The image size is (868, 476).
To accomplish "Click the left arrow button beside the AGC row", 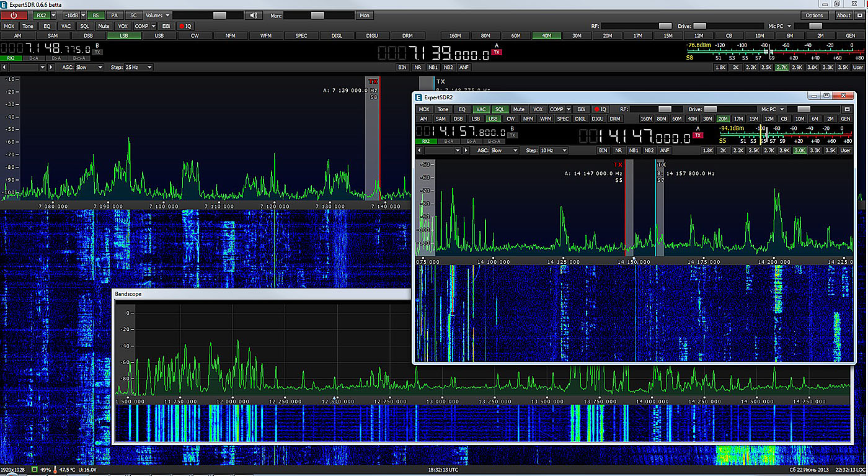I will (4, 67).
